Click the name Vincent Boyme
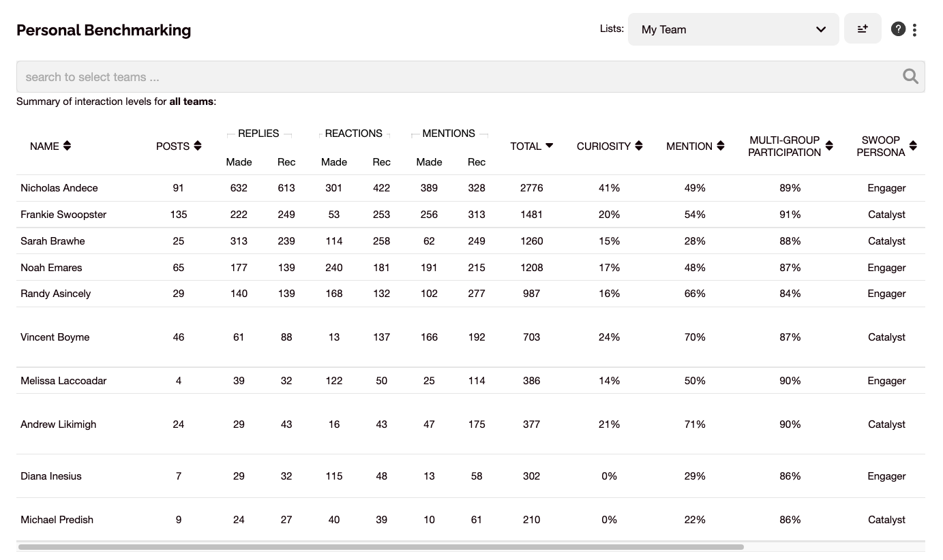Screen dimensions: 943x560 pyautogui.click(x=55, y=337)
